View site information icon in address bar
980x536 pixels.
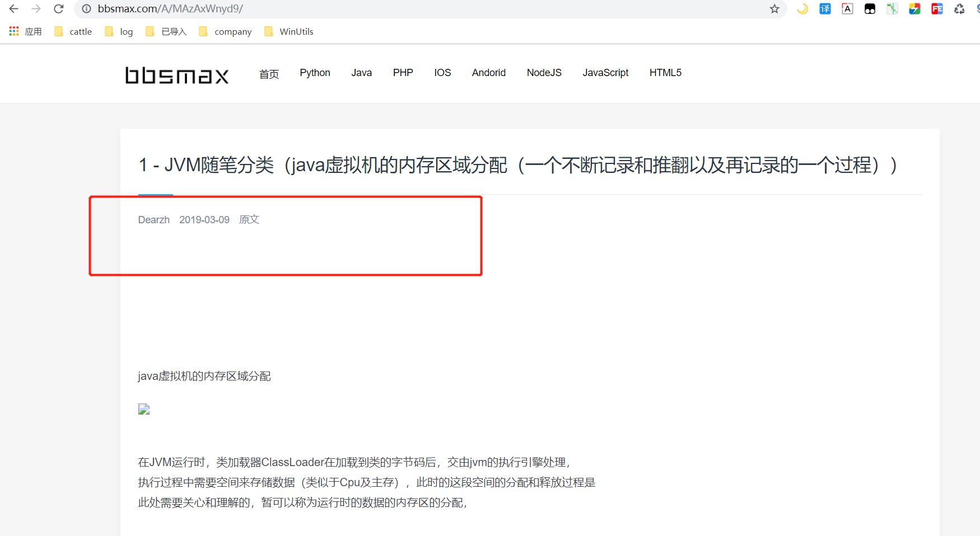pos(87,9)
